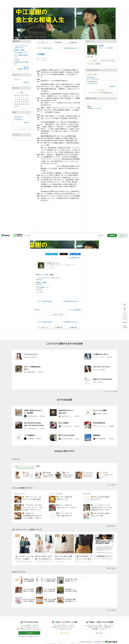The height and width of the screenshot is (644, 129).
Task: Open たのまさのブログ follower link
Action: [92, 83]
